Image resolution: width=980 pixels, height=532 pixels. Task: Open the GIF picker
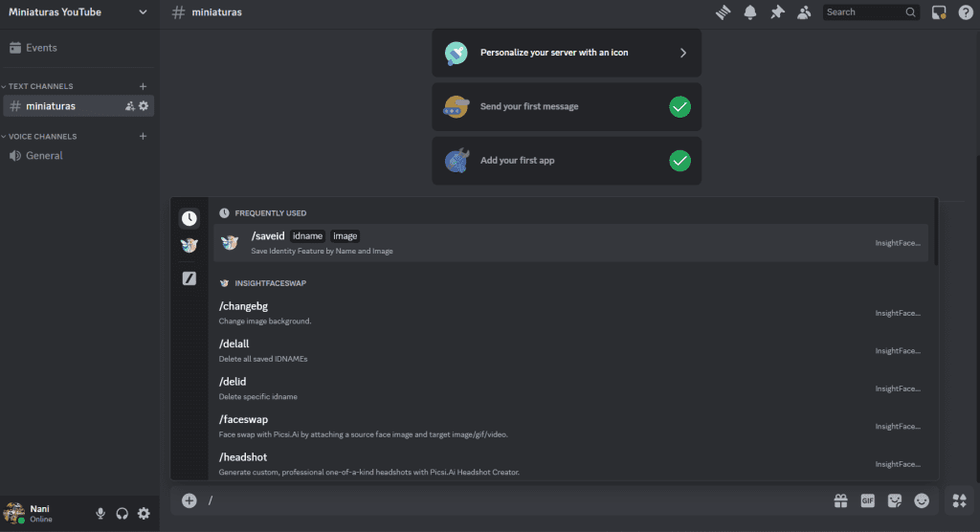[x=867, y=500]
